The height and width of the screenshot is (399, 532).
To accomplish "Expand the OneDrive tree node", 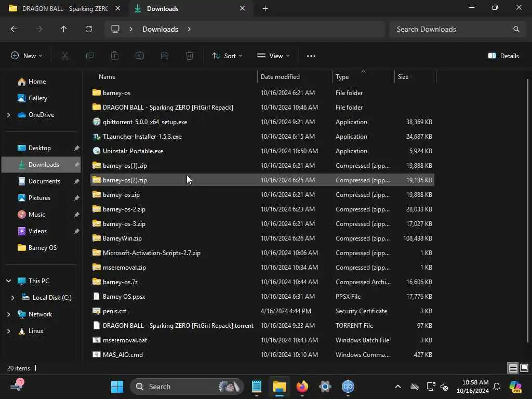I will tap(8, 115).
